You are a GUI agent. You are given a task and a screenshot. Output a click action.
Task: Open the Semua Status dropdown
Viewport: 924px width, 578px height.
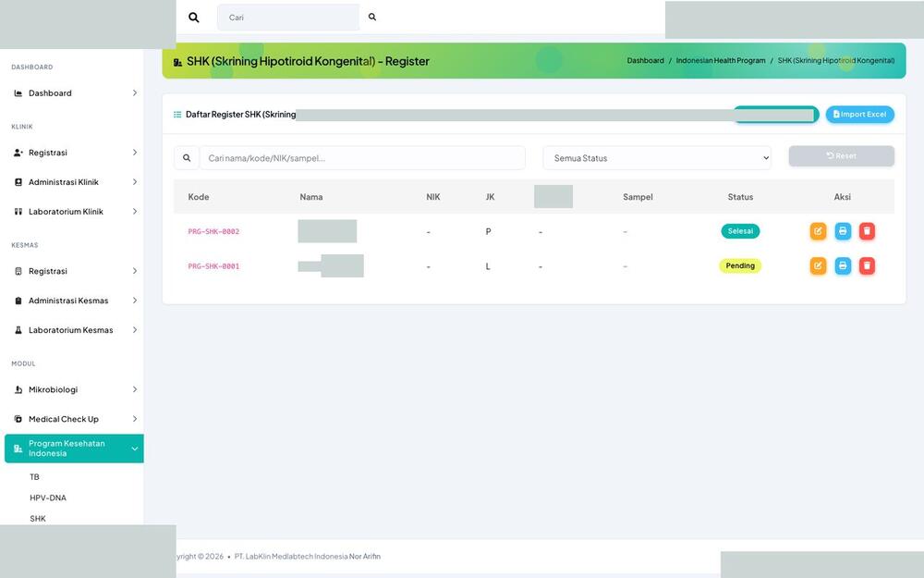657,158
